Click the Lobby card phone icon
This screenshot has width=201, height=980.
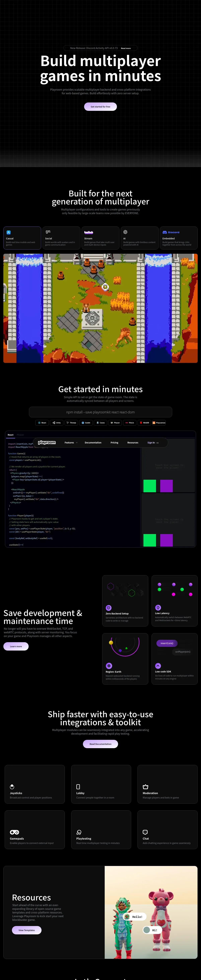(x=78, y=787)
